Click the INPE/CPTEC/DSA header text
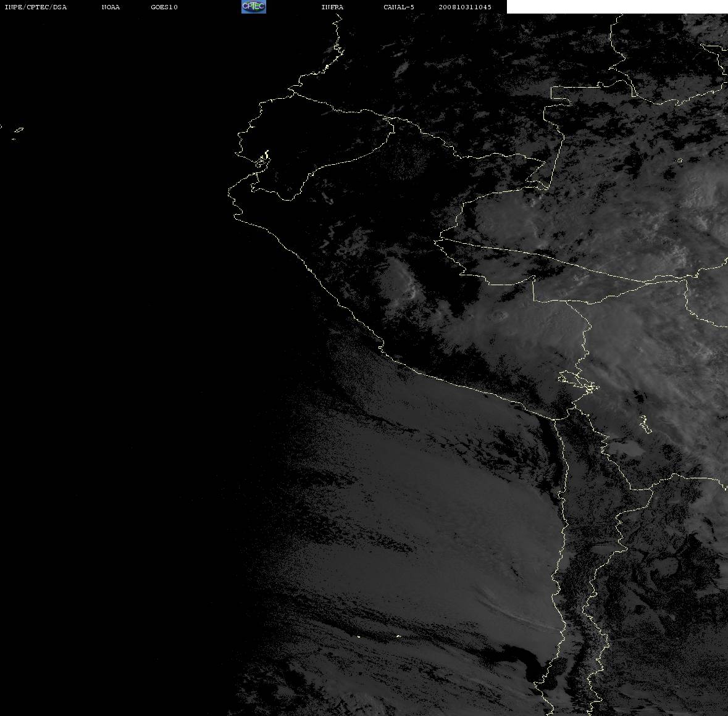The height and width of the screenshot is (716, 728). coord(35,7)
